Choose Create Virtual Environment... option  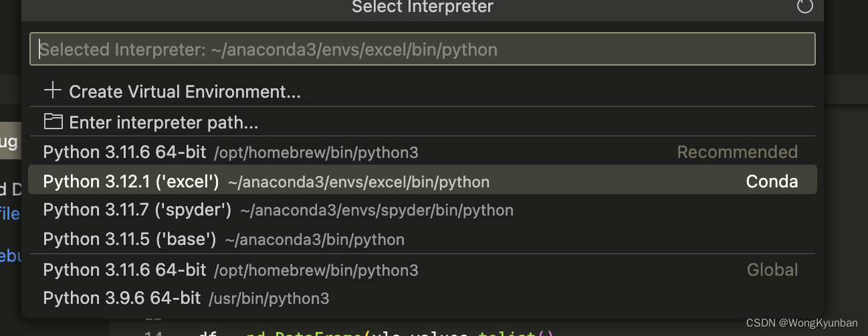423,92
